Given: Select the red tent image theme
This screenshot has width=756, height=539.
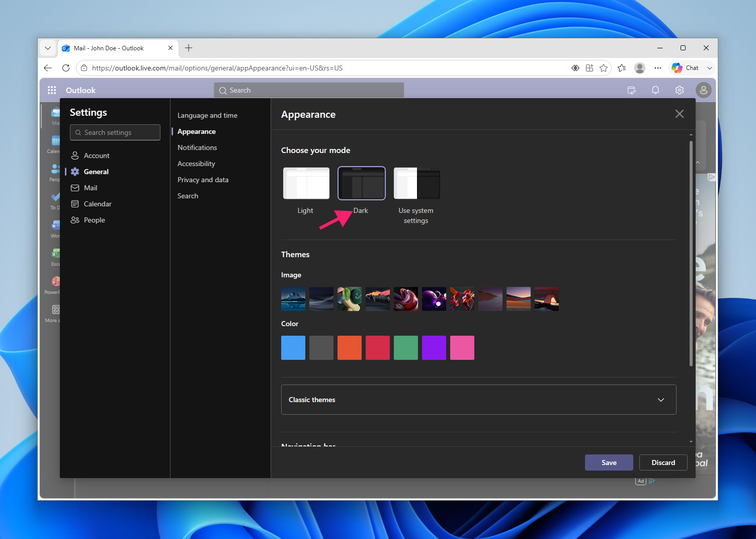Looking at the screenshot, I should point(547,299).
